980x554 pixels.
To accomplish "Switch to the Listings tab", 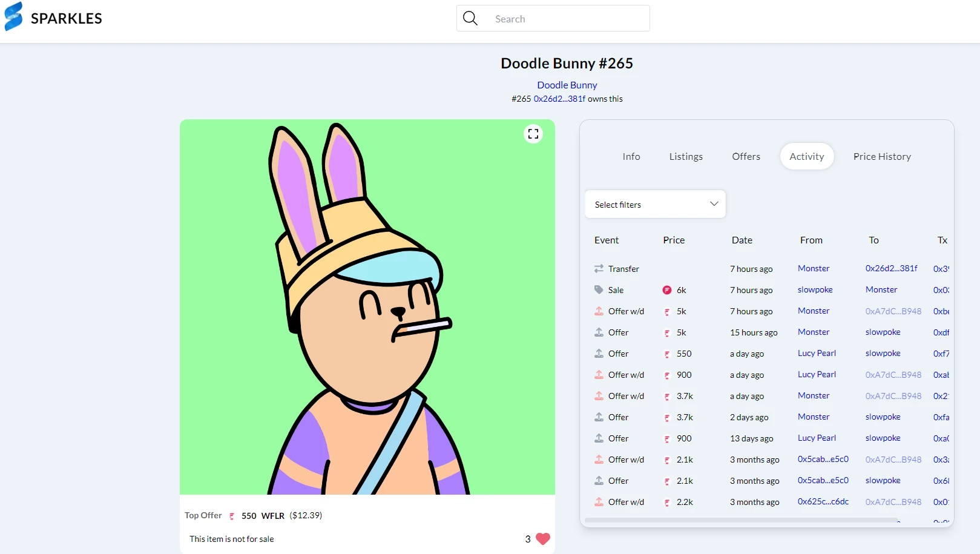I will click(686, 156).
